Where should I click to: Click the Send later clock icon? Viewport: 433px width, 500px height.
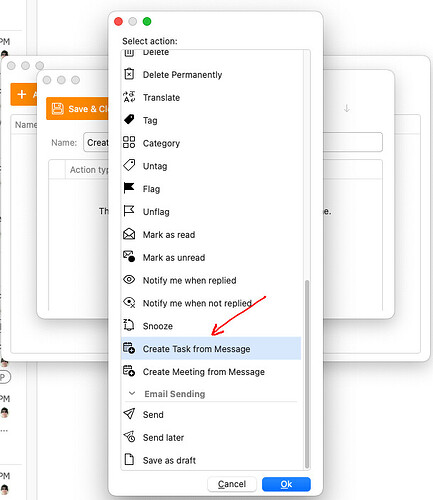(x=129, y=437)
